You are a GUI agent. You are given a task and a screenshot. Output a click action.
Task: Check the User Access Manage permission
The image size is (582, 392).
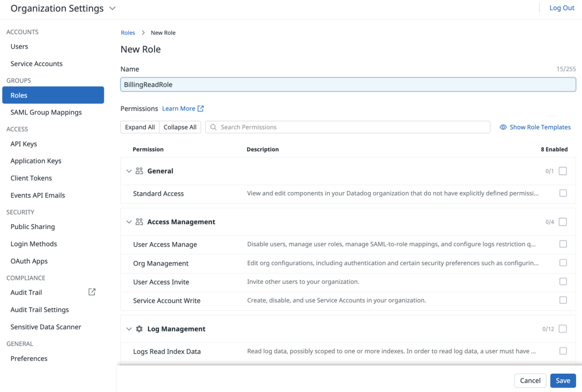pos(563,244)
